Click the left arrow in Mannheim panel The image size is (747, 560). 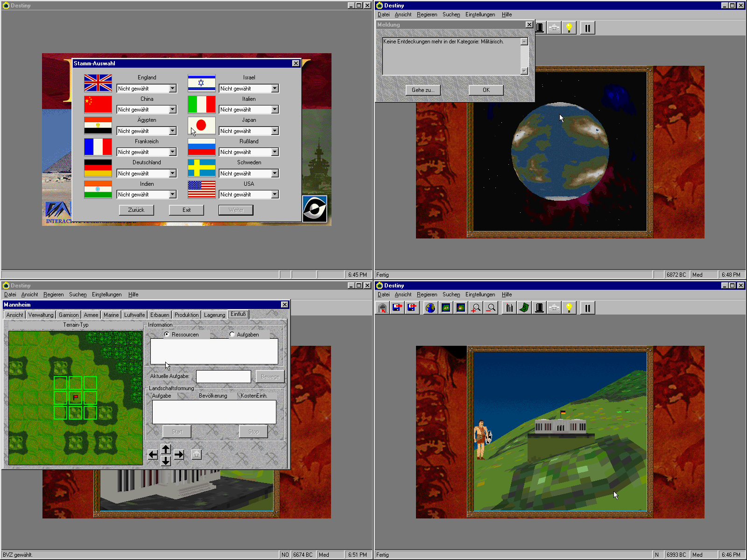click(x=153, y=455)
